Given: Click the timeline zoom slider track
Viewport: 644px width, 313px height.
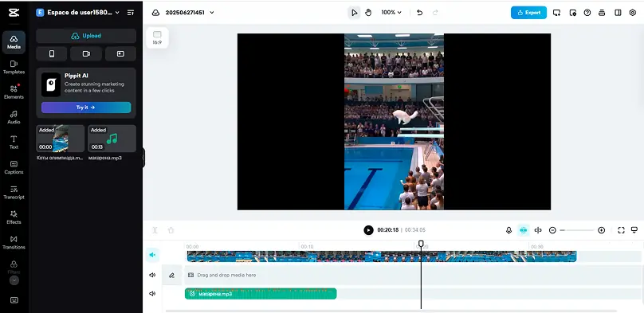Looking at the screenshot, I should 576,230.
